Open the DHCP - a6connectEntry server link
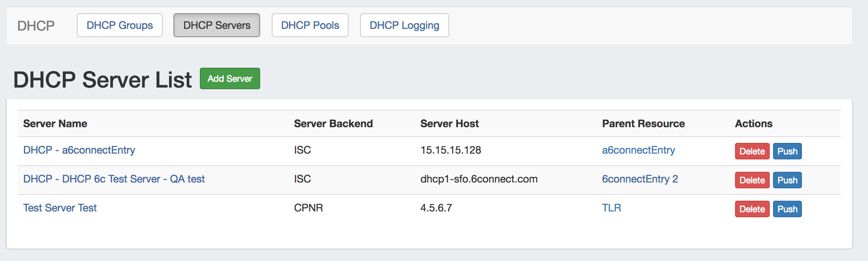This screenshot has width=868, height=261. click(79, 150)
